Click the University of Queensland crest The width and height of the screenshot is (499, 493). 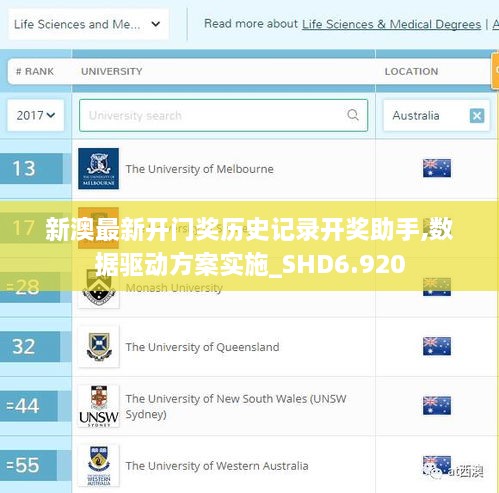pyautogui.click(x=98, y=347)
